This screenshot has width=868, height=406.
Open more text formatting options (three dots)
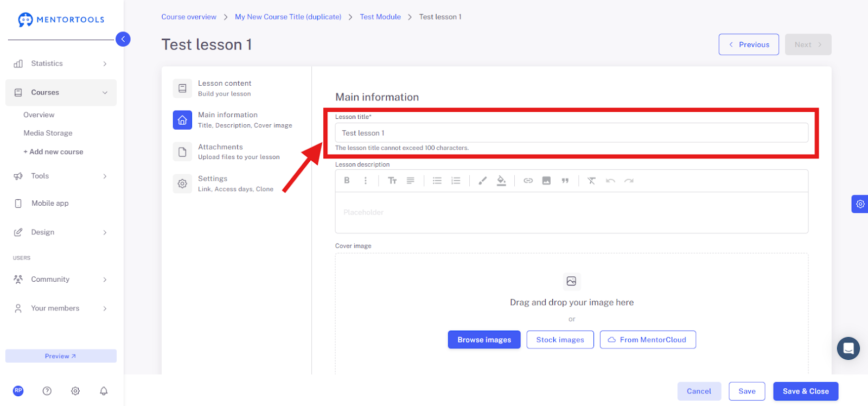pyautogui.click(x=365, y=181)
